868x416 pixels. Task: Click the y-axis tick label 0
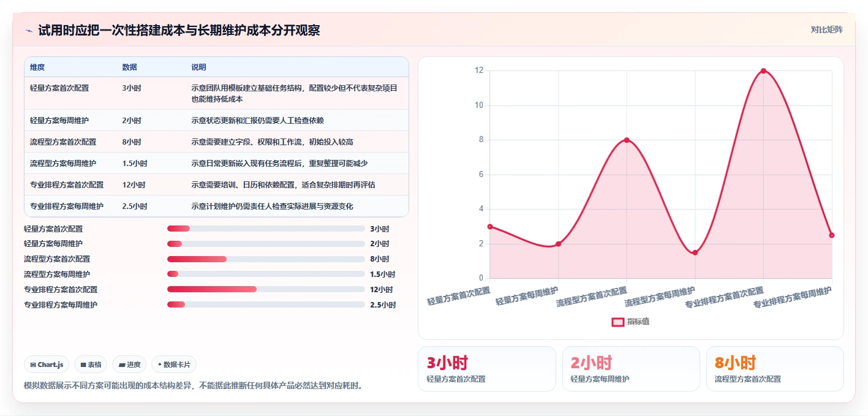(481, 278)
